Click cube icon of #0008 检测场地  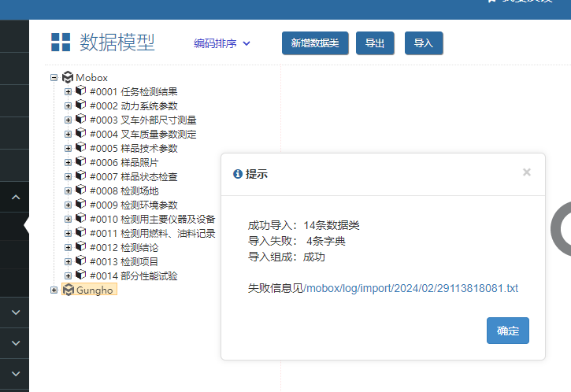[80, 190]
